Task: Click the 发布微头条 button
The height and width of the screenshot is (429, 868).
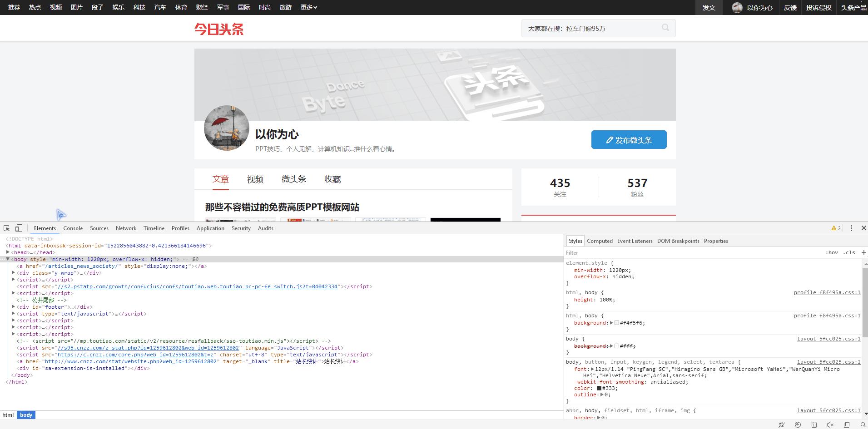Action: click(629, 140)
